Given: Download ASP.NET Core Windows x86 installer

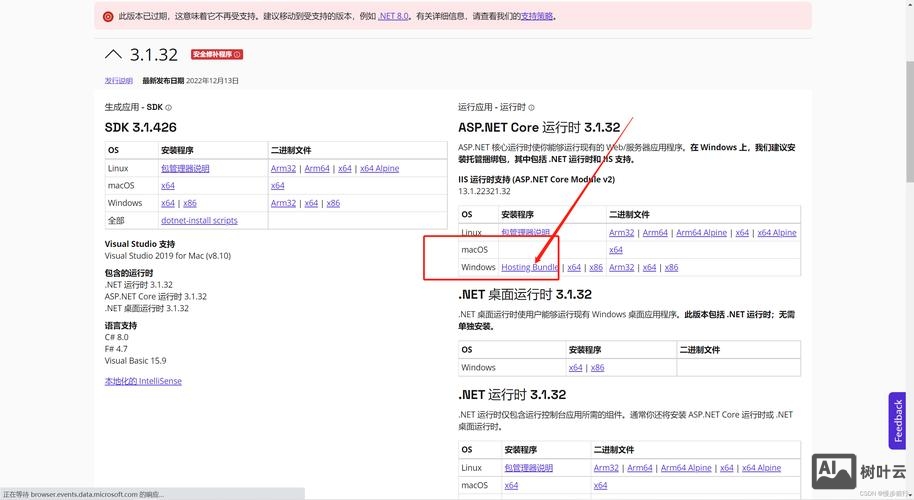Looking at the screenshot, I should click(x=596, y=267).
